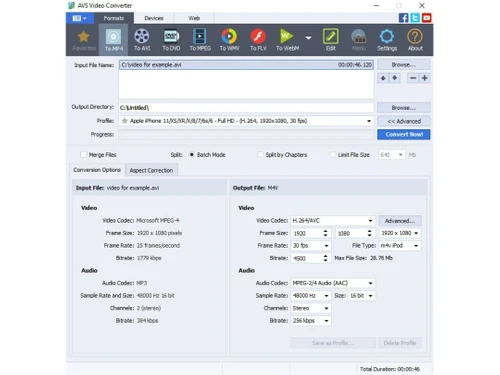Select the Split by Chapters radio button
Screen dimensions: 500x375
pos(260,155)
